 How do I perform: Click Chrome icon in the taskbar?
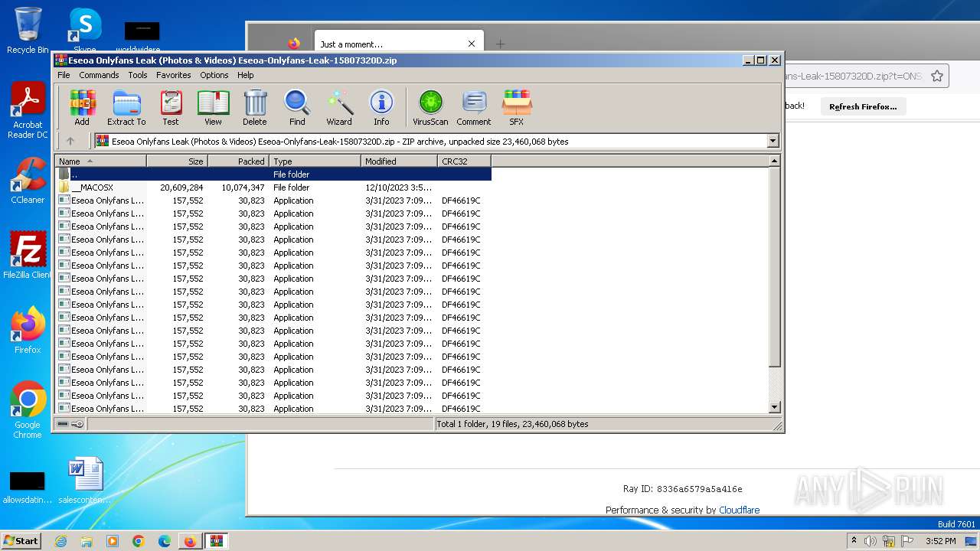point(138,541)
